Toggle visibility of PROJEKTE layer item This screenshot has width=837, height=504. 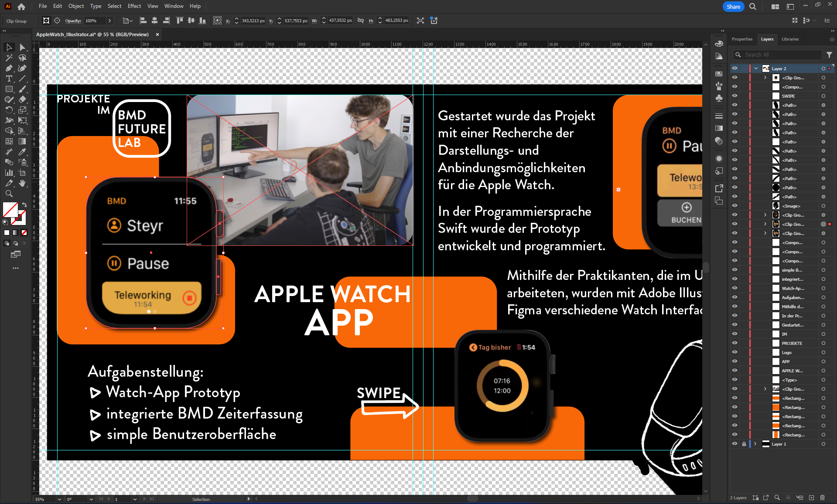pos(735,343)
